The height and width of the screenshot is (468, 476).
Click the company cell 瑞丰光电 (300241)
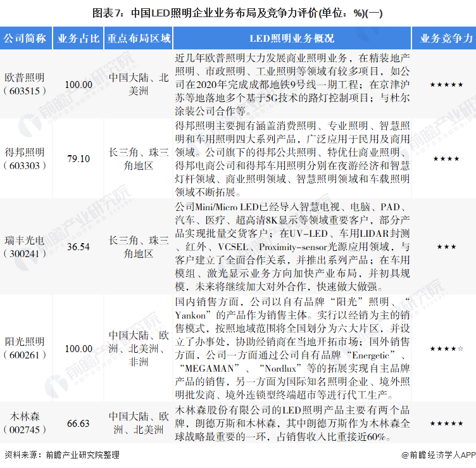[x=25, y=247]
